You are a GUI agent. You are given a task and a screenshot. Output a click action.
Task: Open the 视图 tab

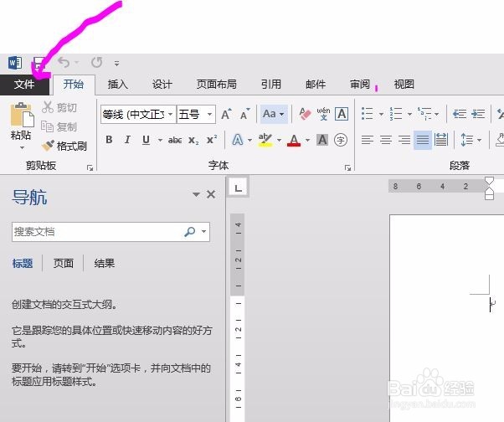[x=404, y=85]
